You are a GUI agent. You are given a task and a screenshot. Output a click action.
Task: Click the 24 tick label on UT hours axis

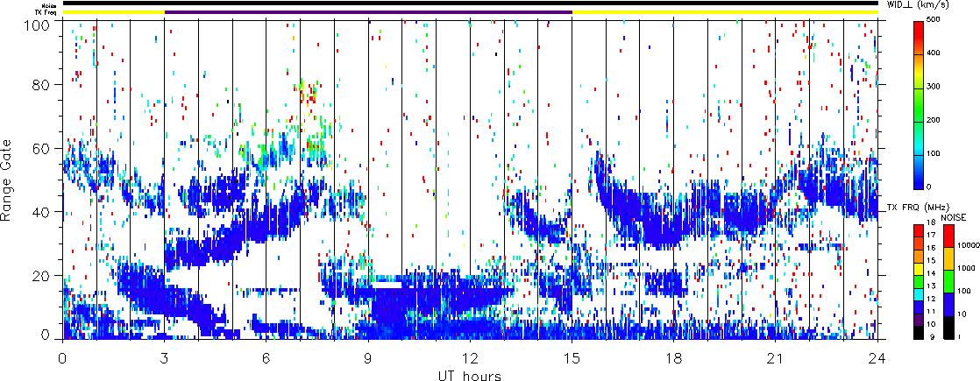tap(877, 359)
